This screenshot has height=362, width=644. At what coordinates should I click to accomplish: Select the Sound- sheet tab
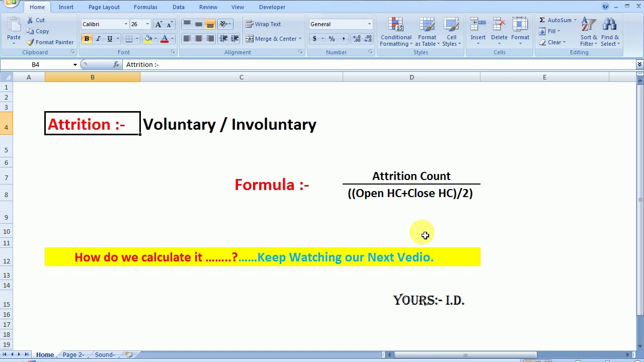(105, 355)
